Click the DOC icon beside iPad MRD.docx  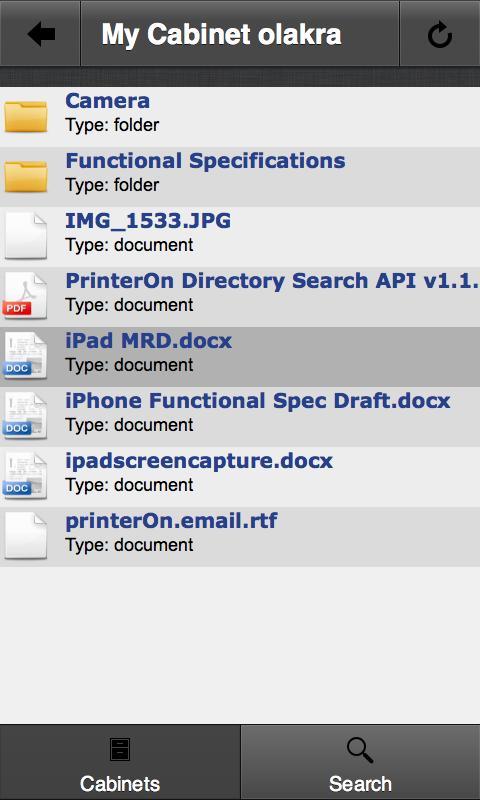tap(26, 357)
